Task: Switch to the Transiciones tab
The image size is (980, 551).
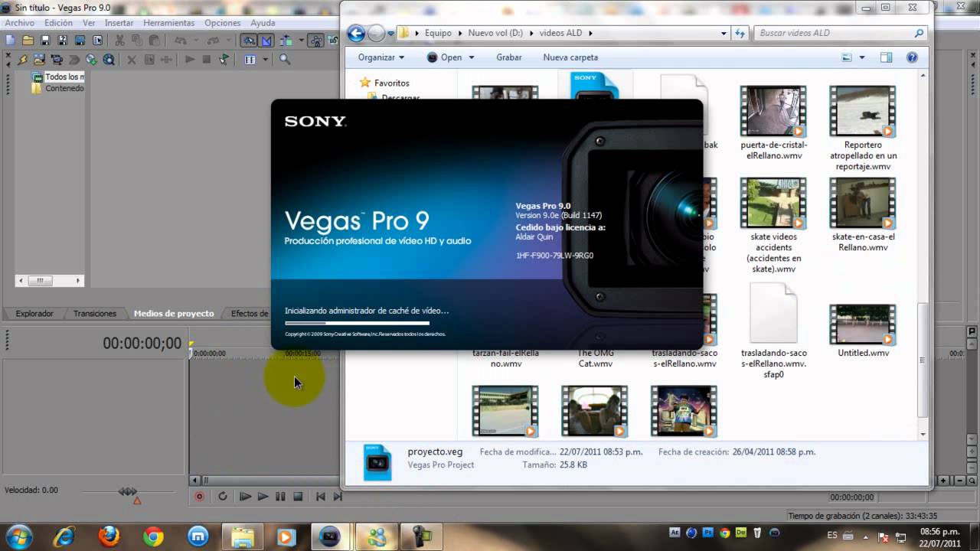Action: tap(95, 314)
